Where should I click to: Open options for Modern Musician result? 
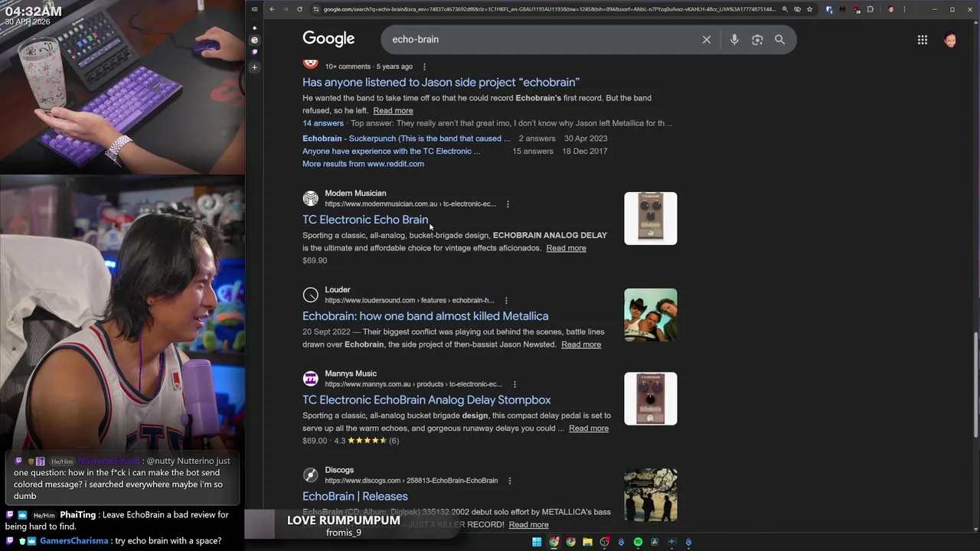pos(508,204)
